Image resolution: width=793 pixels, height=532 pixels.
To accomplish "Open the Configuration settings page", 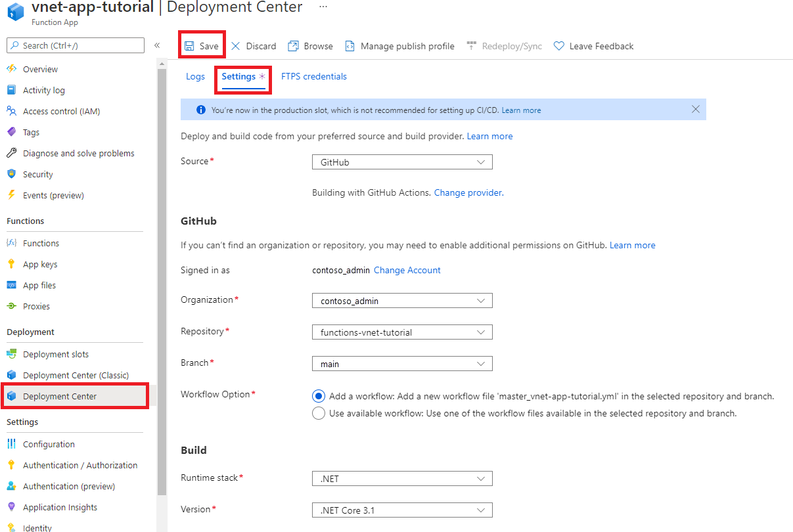I will [x=47, y=443].
